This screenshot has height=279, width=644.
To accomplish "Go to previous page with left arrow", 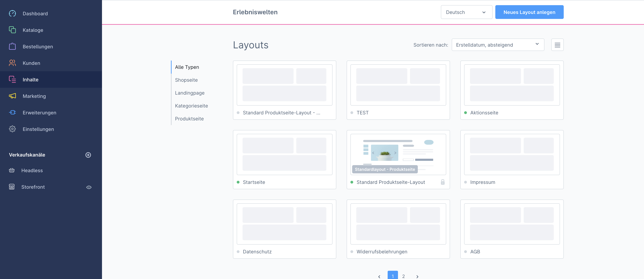I will tap(379, 276).
